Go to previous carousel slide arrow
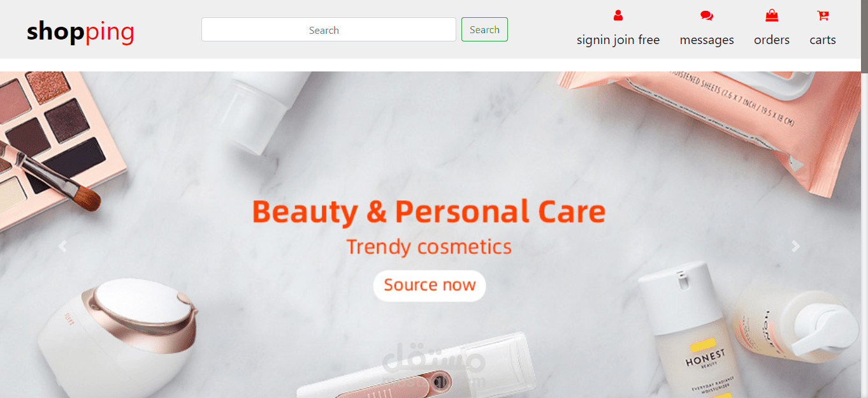This screenshot has height=398, width=868. point(62,247)
